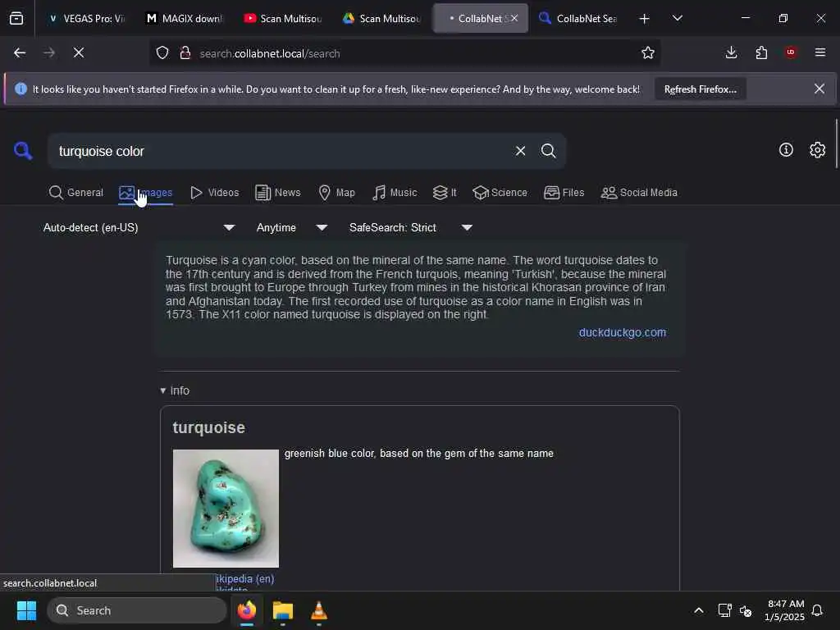Viewport: 840px width, 630px height.
Task: Open a new browser tab
Action: [645, 19]
